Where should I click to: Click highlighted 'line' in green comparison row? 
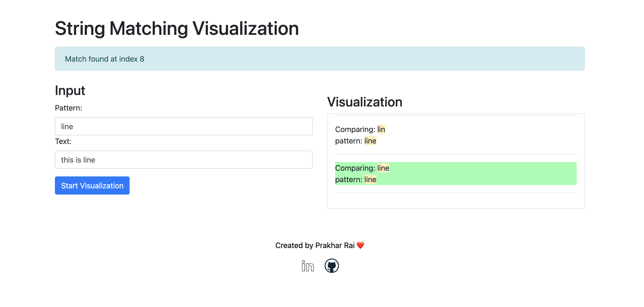click(383, 168)
